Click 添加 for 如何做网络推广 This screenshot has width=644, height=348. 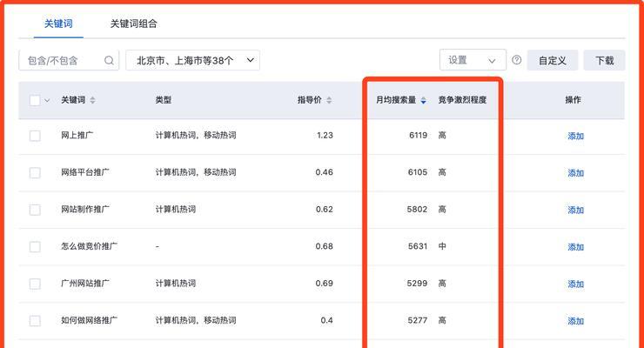(575, 320)
